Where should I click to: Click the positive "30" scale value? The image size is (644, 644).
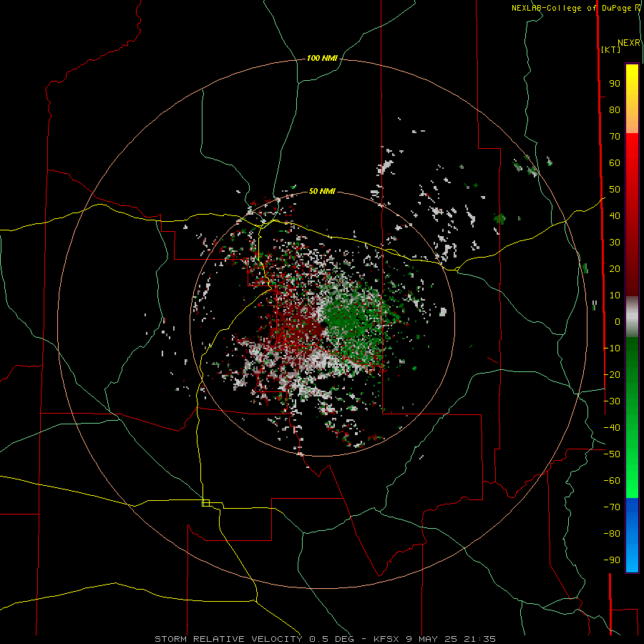click(615, 243)
